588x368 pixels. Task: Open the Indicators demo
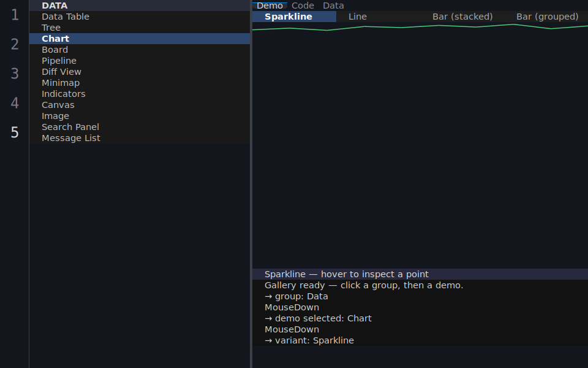pyautogui.click(x=140, y=94)
